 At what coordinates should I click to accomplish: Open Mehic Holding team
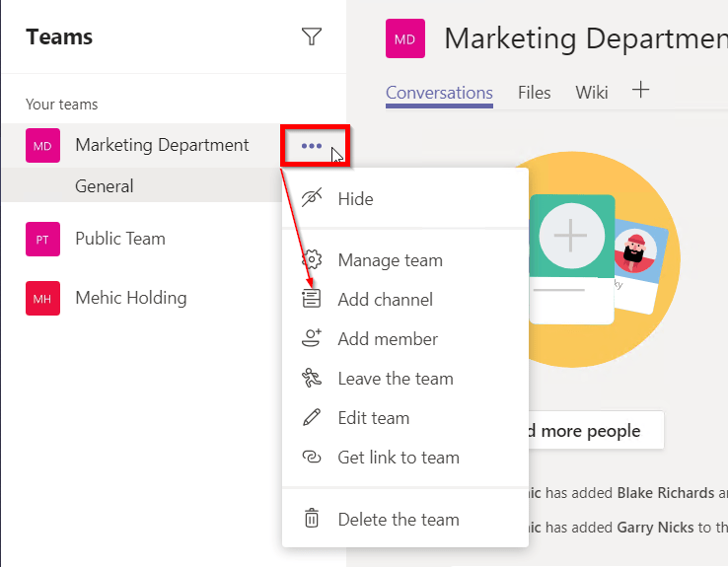click(x=130, y=298)
